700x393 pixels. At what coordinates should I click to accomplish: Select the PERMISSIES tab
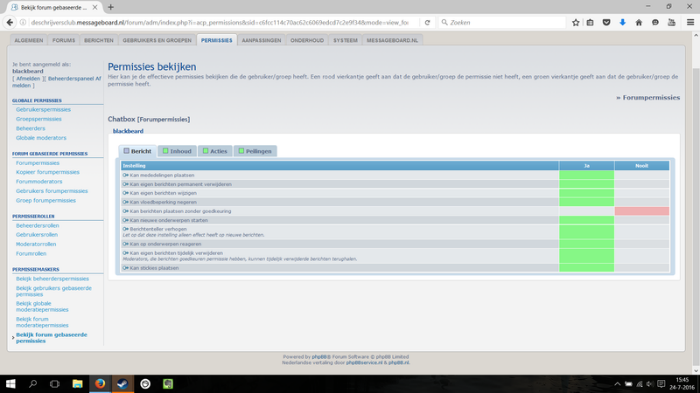pyautogui.click(x=217, y=40)
